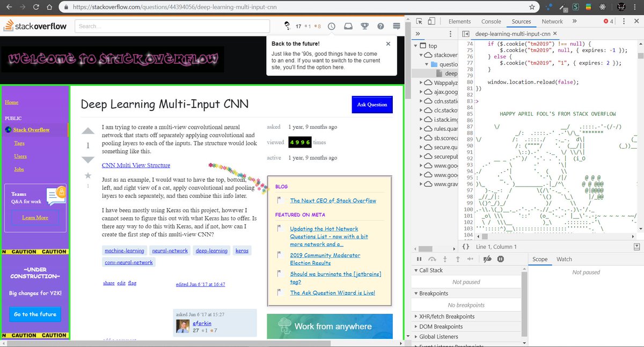
Task: Close the DevTools panel
Action: (x=636, y=21)
